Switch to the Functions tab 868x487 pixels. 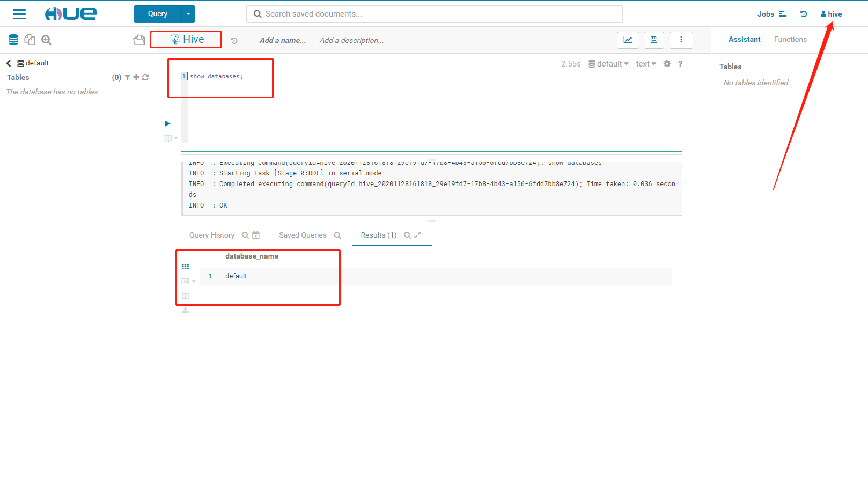[x=790, y=39]
